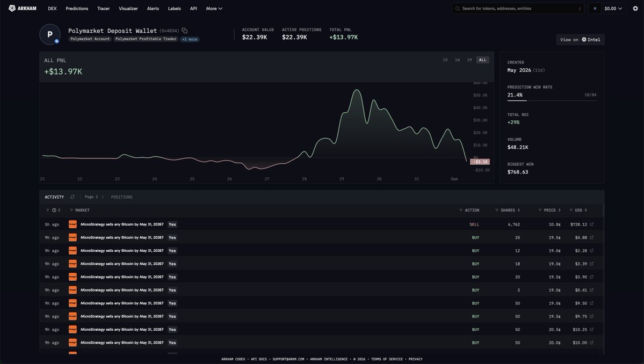The image size is (644, 364).
Task: Click market icon in the 5h ago row
Action: pyautogui.click(x=73, y=224)
